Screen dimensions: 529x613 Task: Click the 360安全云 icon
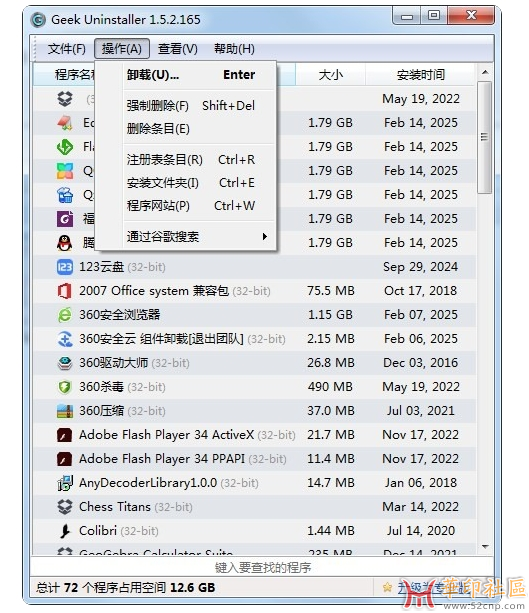pos(65,339)
